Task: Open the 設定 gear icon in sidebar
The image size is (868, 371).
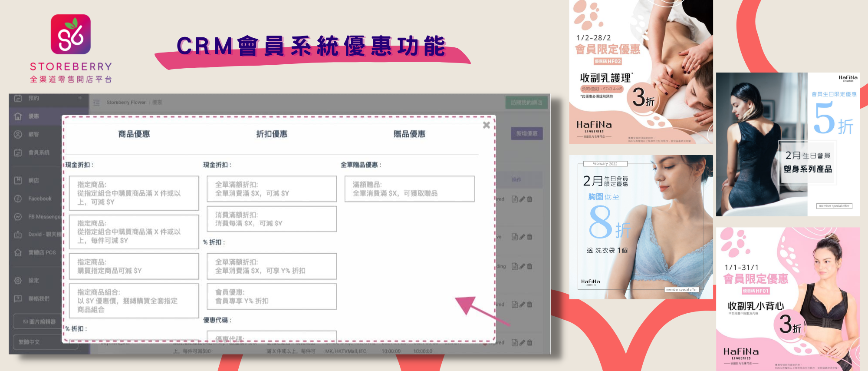Action: 18,281
